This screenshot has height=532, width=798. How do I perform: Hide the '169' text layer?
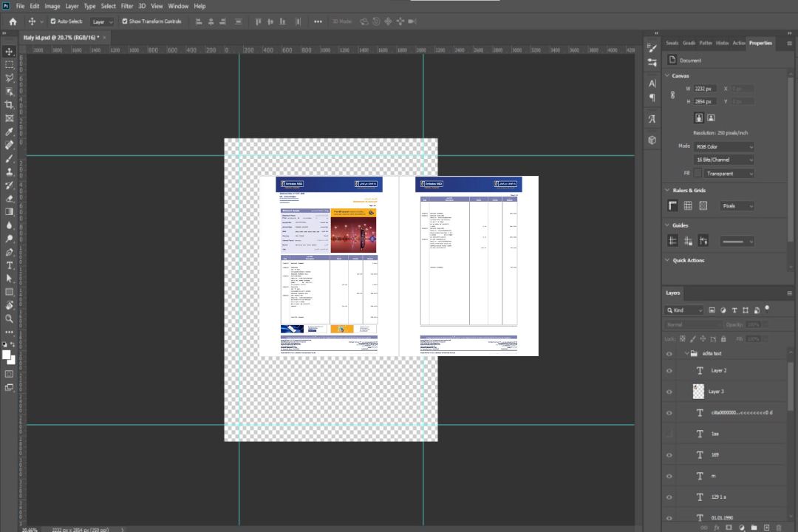[669, 455]
